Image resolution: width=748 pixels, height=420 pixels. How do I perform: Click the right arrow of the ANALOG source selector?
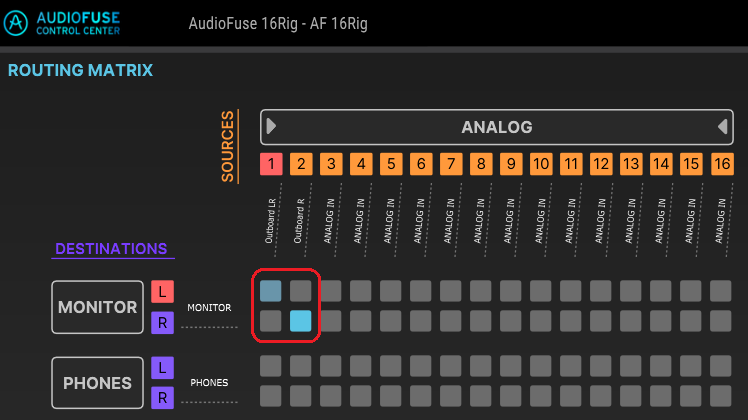pyautogui.click(x=723, y=126)
